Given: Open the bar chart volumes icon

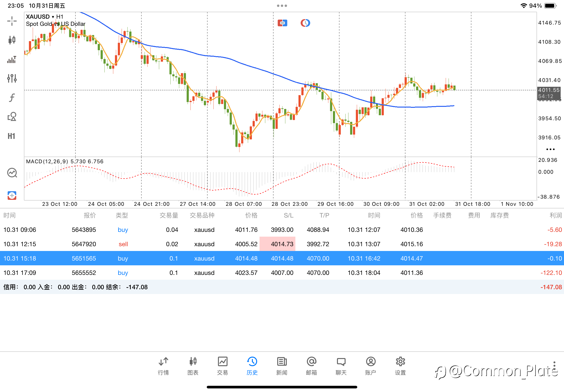Looking at the screenshot, I should tap(12, 60).
